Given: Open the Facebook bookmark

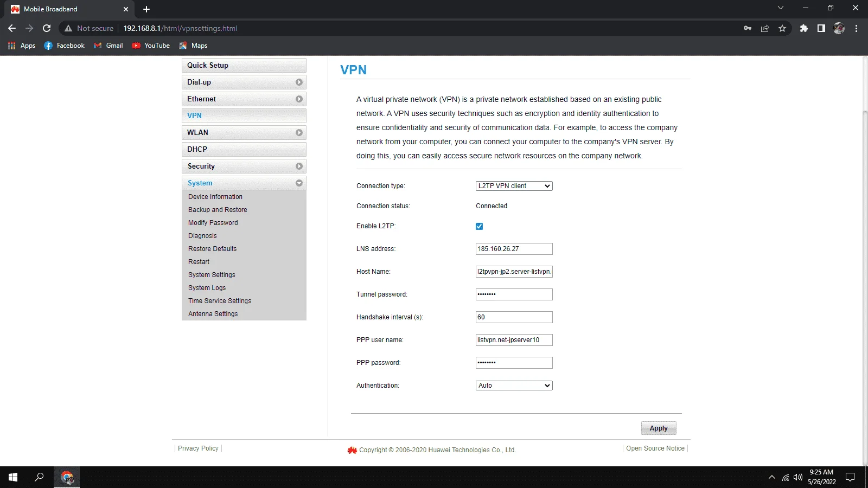Looking at the screenshot, I should (65, 46).
